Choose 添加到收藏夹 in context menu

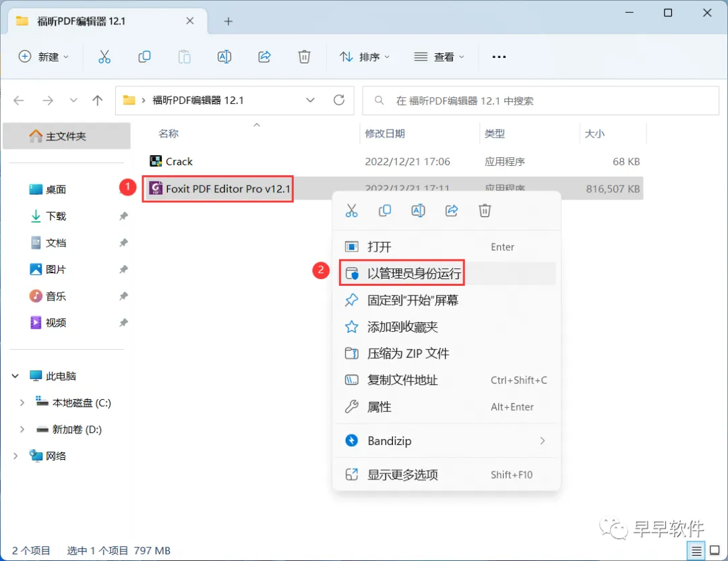(x=447, y=327)
